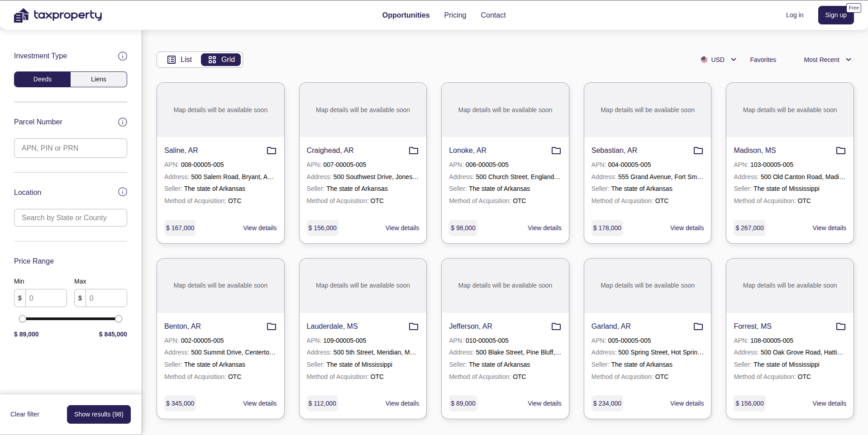The image size is (868, 435).
Task: View details for the Jefferson, AR property
Action: pos(544,403)
